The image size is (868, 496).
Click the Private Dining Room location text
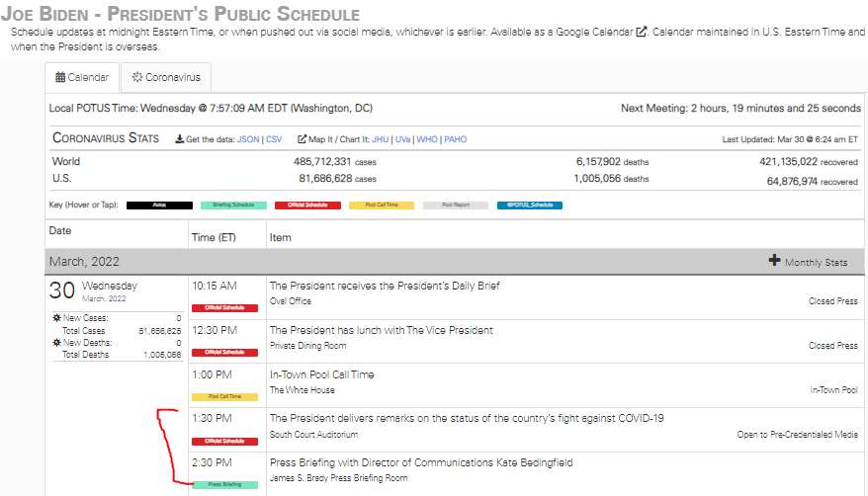[x=307, y=346]
